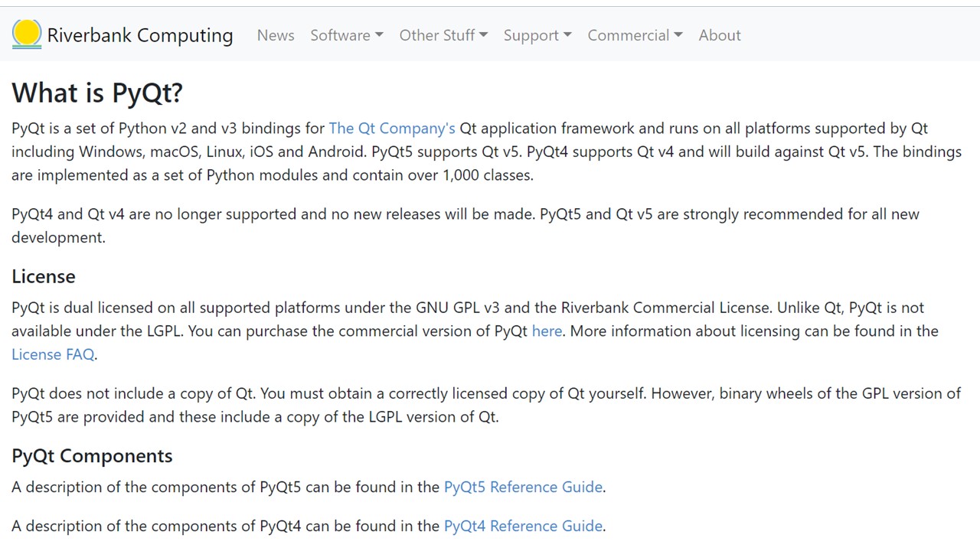
Task: Open the License FAQ link
Action: pos(53,354)
